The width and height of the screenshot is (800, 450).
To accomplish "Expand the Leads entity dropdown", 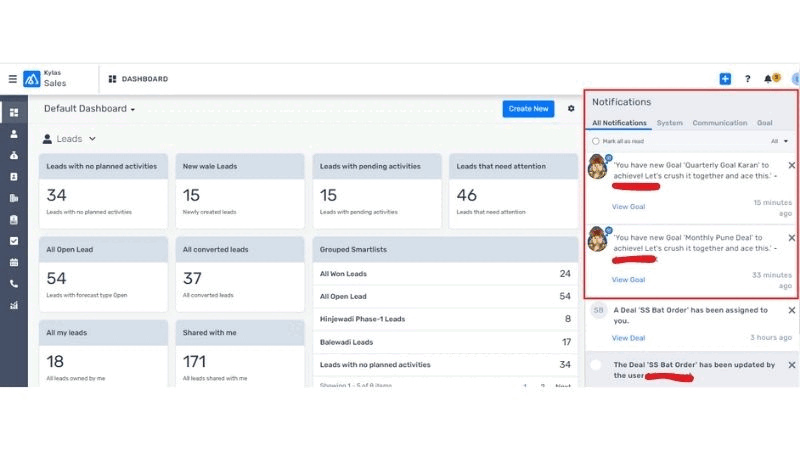I will tap(92, 139).
